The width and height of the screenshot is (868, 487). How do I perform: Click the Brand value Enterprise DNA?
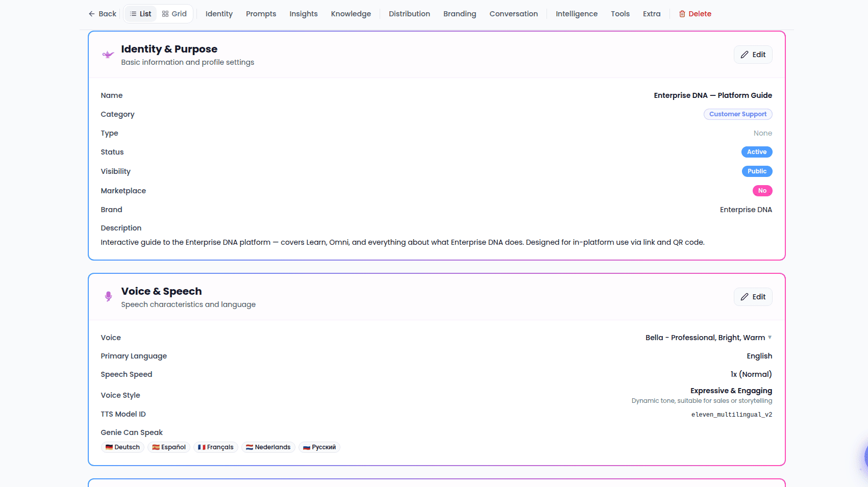[x=746, y=210]
